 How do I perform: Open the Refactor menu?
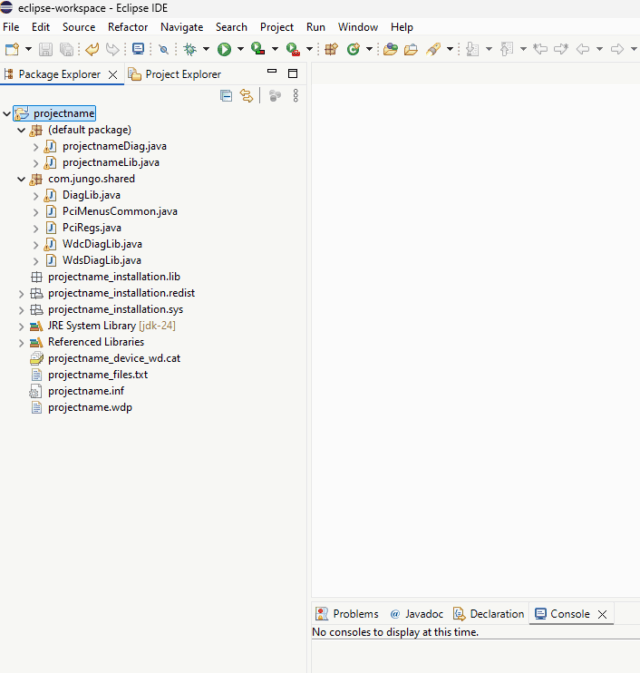pyautogui.click(x=127, y=27)
